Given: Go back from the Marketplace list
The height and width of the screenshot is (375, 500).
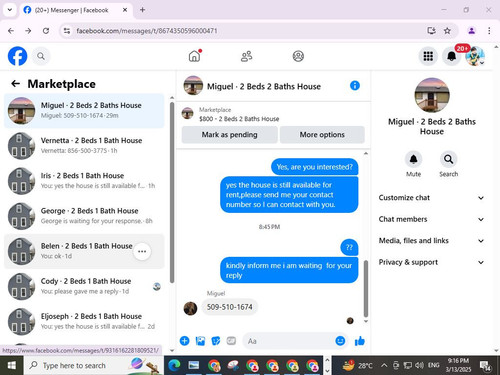Looking at the screenshot, I should click(15, 84).
